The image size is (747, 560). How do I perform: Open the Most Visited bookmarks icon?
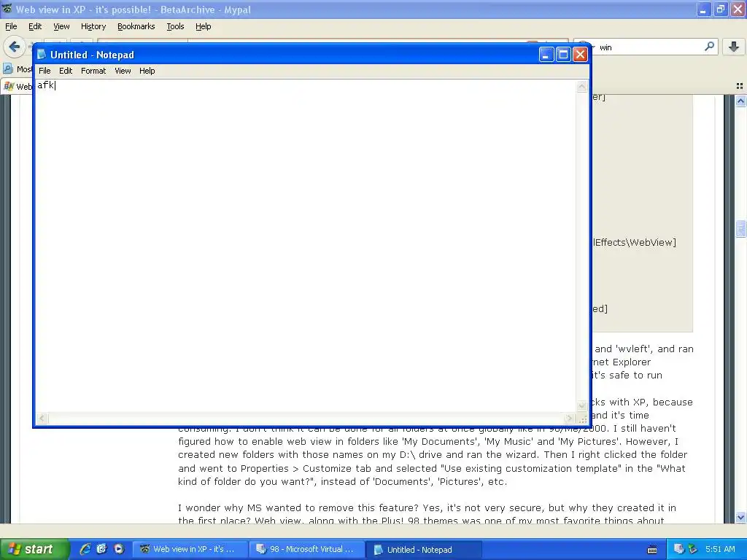[8, 69]
